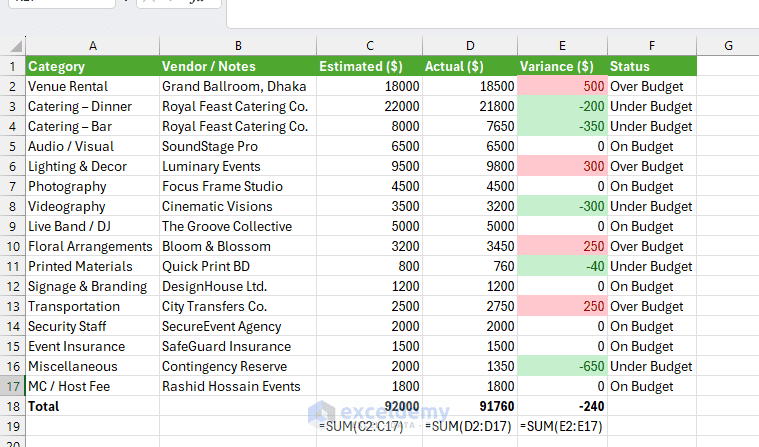The image size is (759, 447).
Task: Click the Select All corner triangle
Action: tap(16, 46)
